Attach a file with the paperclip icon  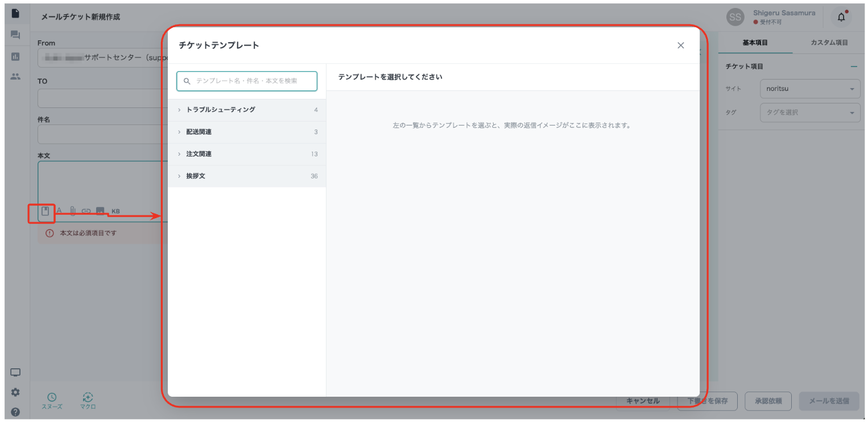[x=73, y=211]
